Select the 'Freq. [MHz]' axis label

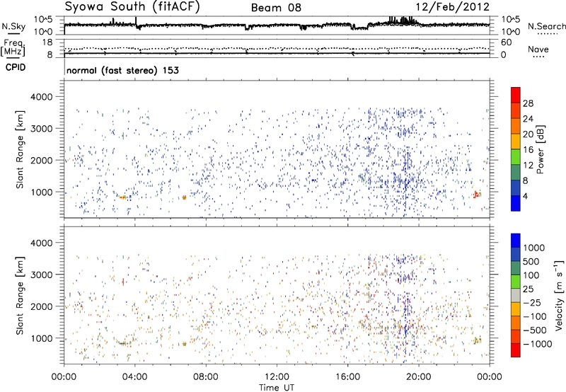tap(13, 47)
